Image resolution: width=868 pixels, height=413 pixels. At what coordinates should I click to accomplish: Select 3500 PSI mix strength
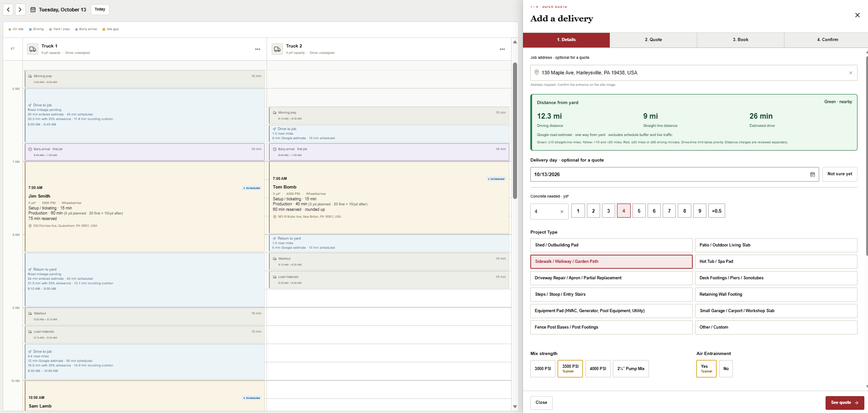click(570, 369)
